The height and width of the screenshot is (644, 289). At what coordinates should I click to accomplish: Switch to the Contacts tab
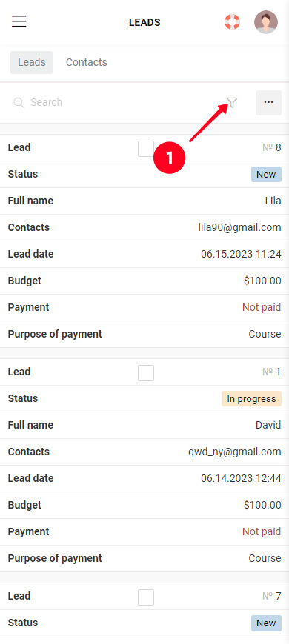point(87,62)
